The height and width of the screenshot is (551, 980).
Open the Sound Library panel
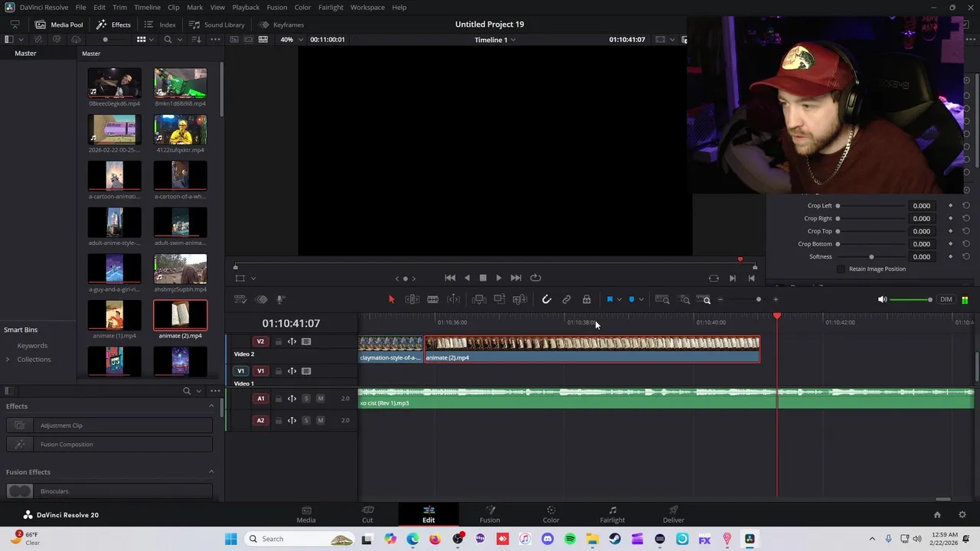click(x=217, y=24)
